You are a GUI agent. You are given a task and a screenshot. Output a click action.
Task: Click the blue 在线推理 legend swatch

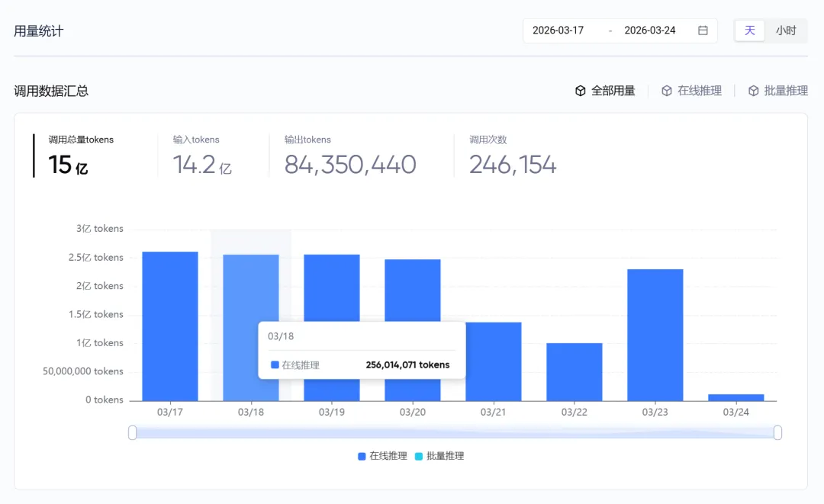tap(362, 456)
